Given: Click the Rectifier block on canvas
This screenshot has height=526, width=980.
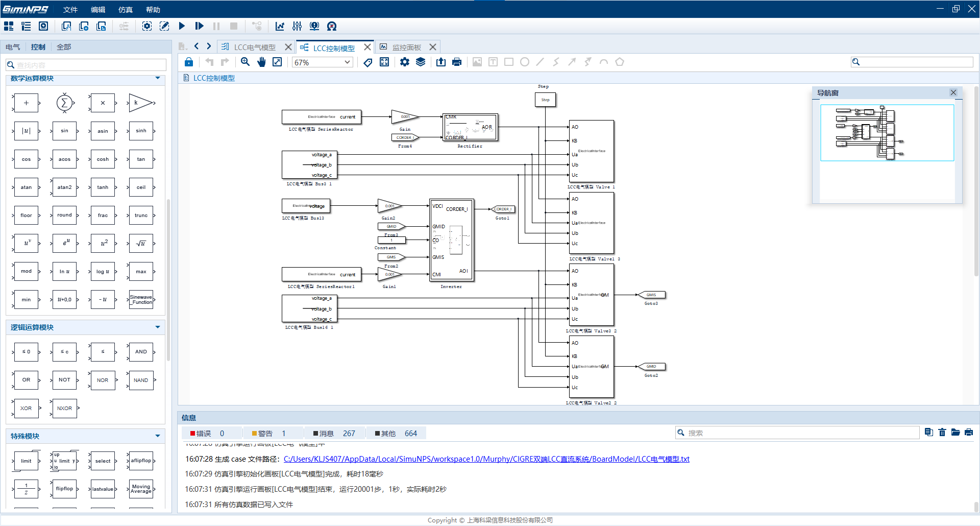Looking at the screenshot, I should [x=470, y=127].
